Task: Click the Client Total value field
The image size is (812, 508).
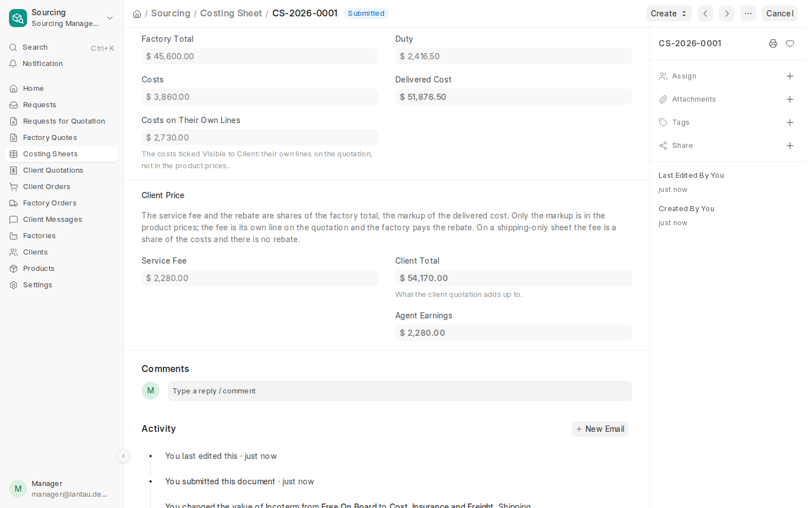Action: (514, 278)
